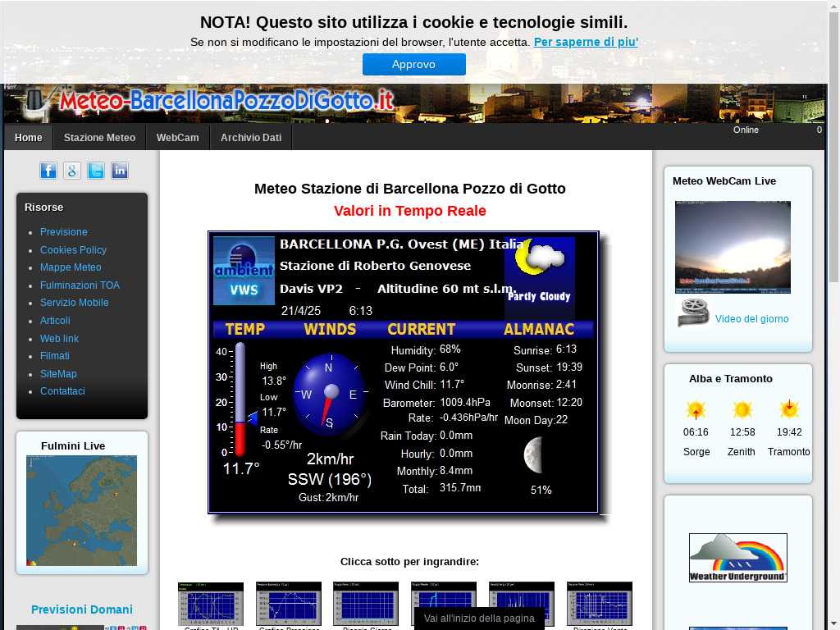
Task: Open the Cookies Policy link
Action: [x=73, y=250]
